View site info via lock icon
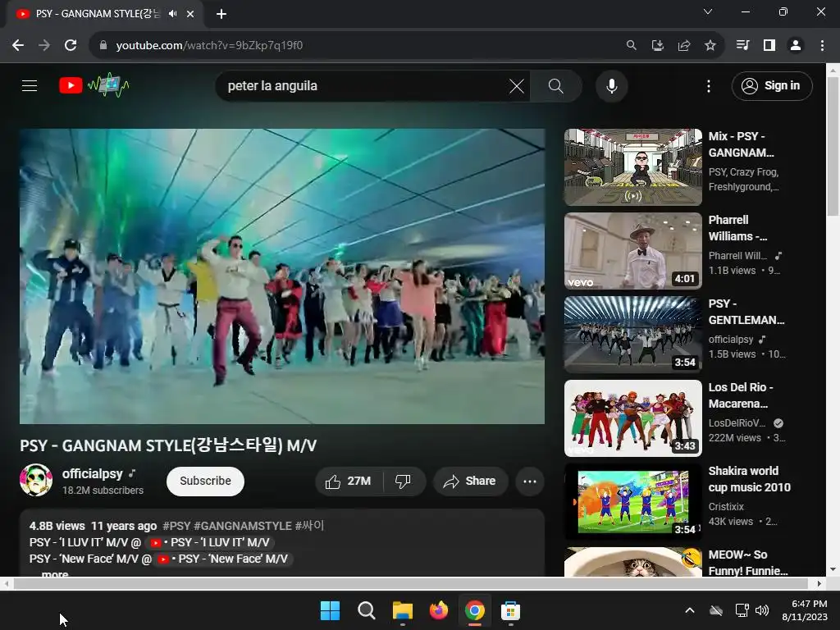Screen dimensions: 840x630 coord(103,46)
